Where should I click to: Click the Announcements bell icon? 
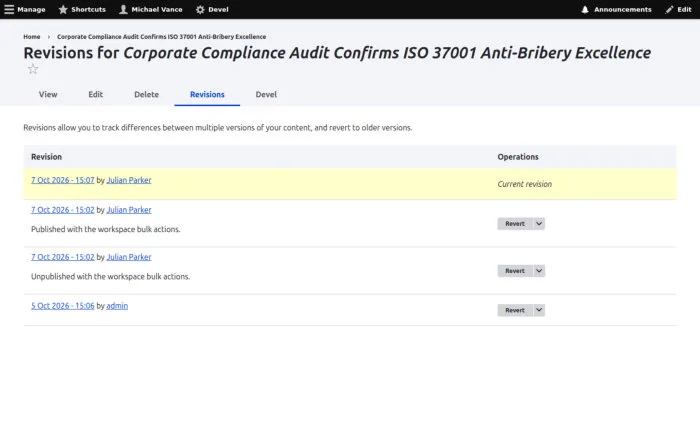(585, 9)
